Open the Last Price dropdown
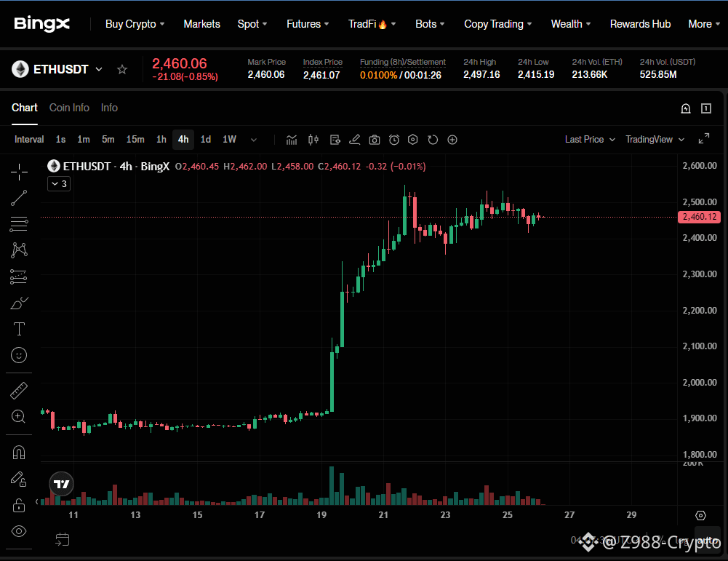The width and height of the screenshot is (728, 561). 590,139
